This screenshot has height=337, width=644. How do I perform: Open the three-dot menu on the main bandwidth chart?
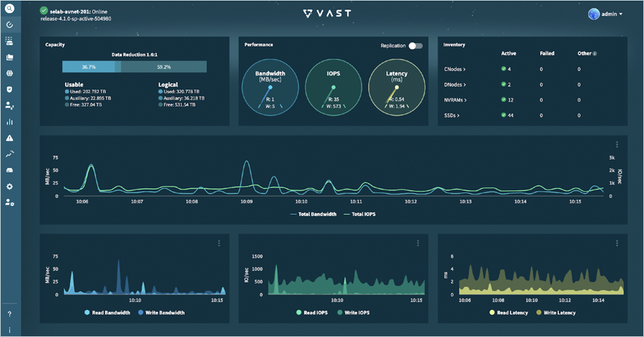click(617, 145)
